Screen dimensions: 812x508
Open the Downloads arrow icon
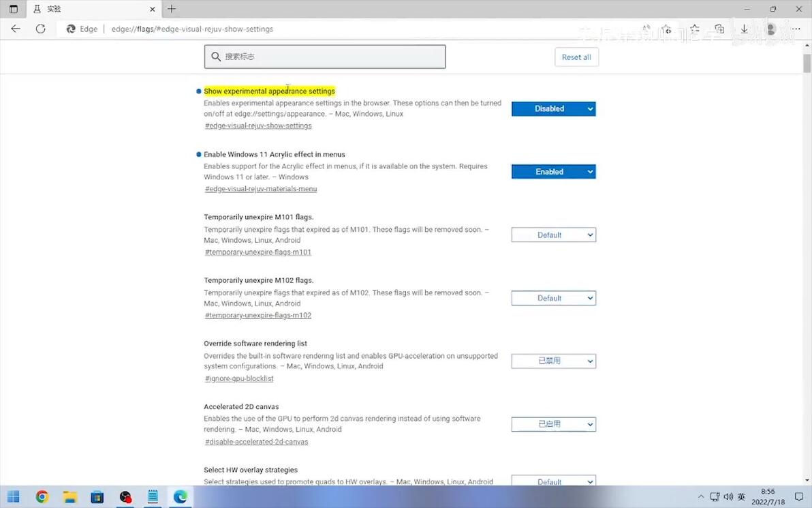pyautogui.click(x=744, y=29)
